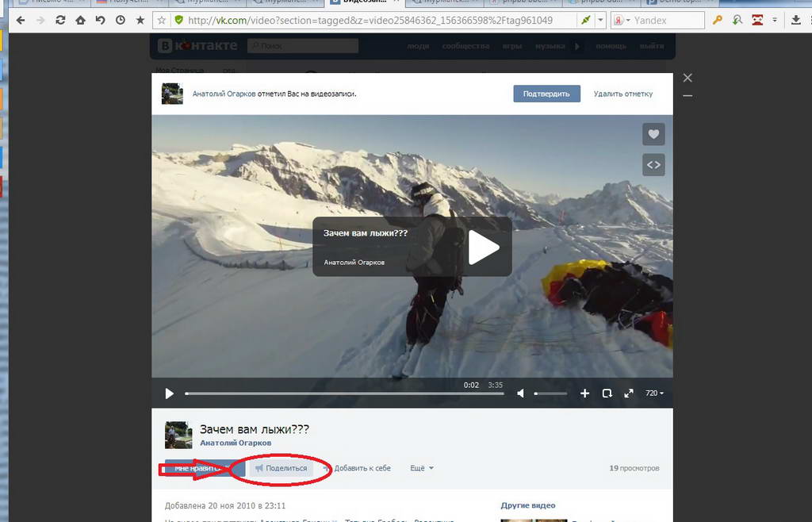Mute the video with the speaker icon
Image resolution: width=812 pixels, height=522 pixels.
(521, 393)
